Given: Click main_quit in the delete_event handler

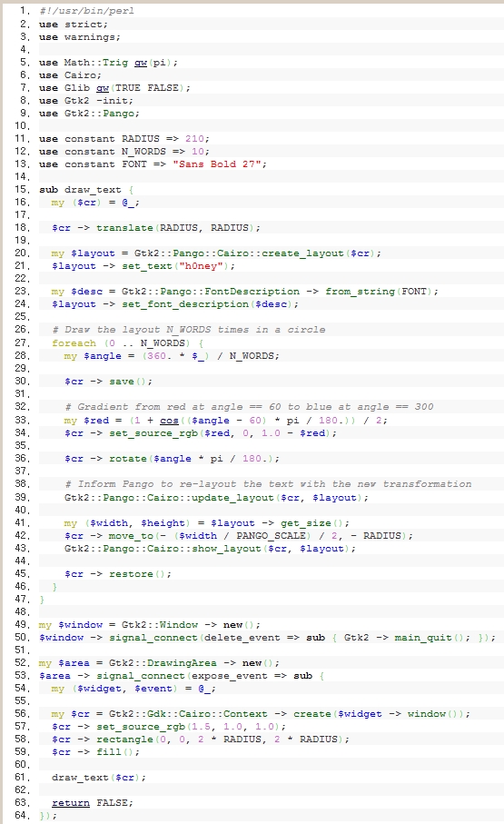Looking at the screenshot, I should click(x=423, y=638).
